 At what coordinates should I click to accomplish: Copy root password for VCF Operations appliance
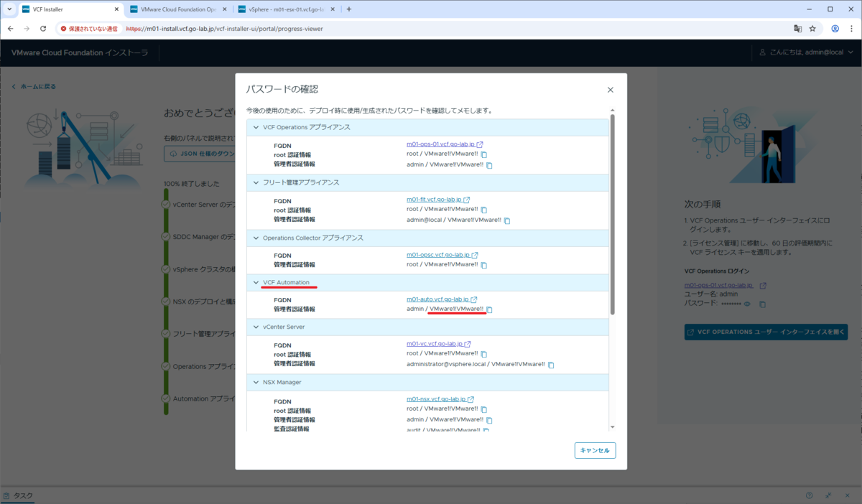click(483, 155)
